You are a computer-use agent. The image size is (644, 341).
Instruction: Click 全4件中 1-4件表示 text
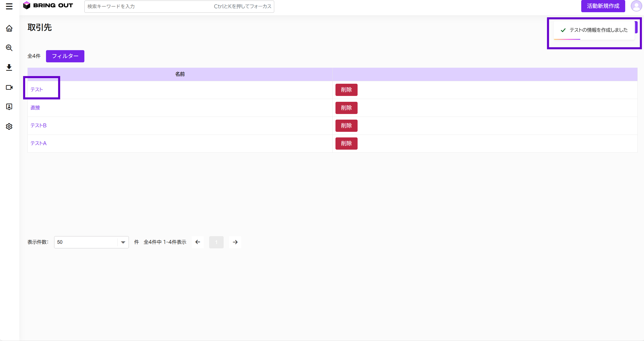click(x=165, y=242)
